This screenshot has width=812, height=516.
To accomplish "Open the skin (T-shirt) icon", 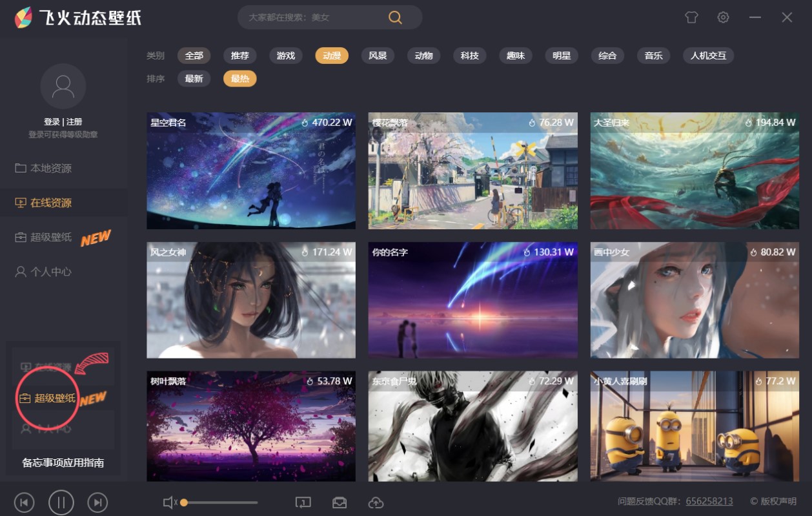I will pos(691,17).
